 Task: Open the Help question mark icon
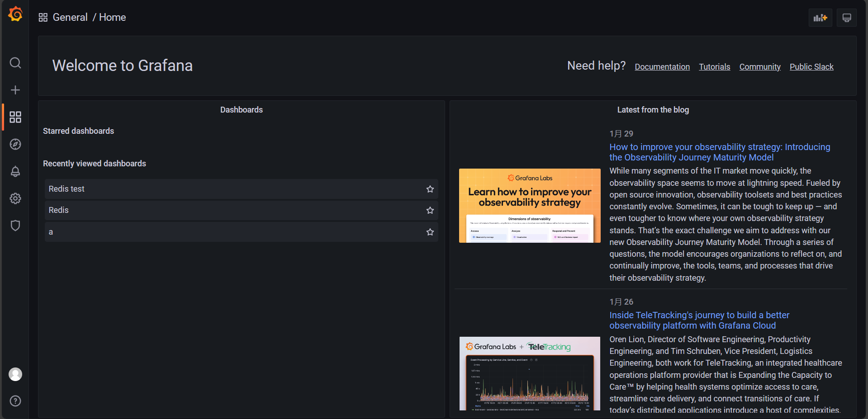[x=15, y=401]
